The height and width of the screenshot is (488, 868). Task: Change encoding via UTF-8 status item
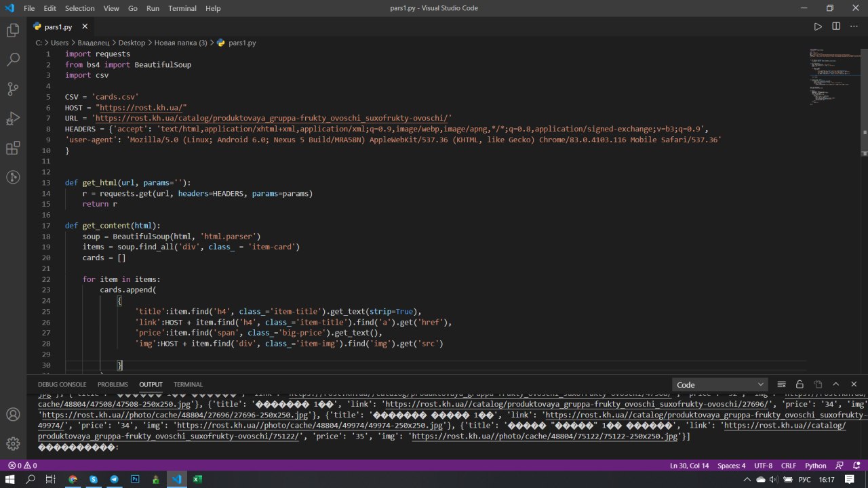763,466
